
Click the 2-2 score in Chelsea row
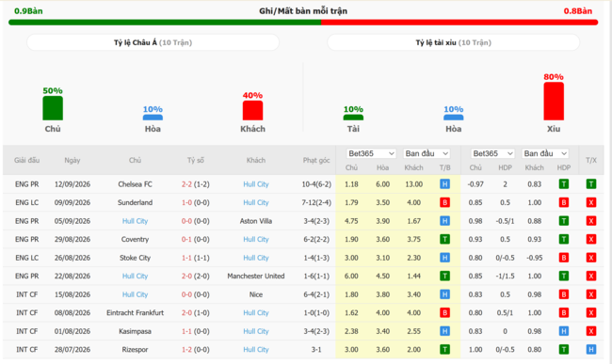(x=186, y=184)
